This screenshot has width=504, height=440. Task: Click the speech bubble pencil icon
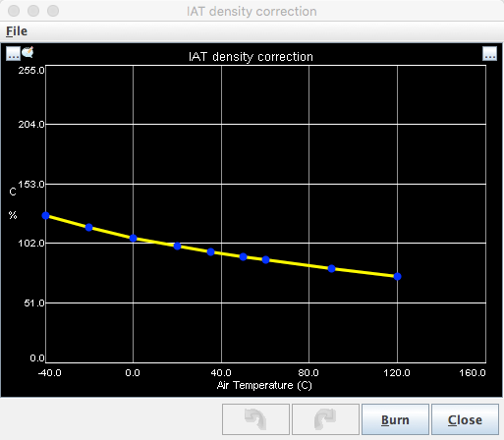[x=28, y=52]
